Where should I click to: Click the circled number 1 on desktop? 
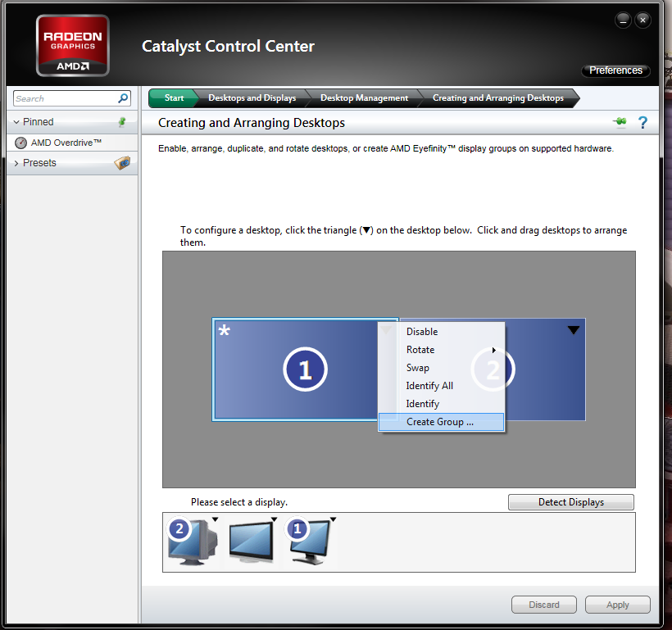click(x=305, y=369)
